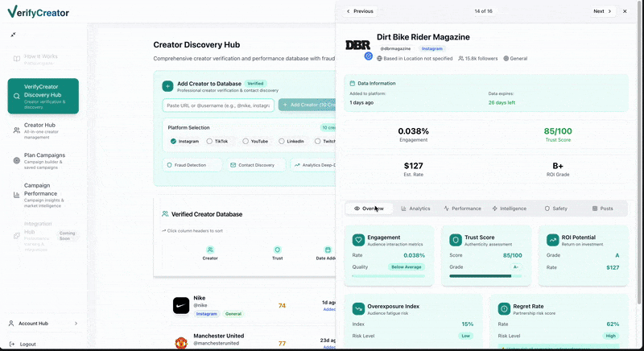Click the Below Average quality badge
Screen dimensions: 644x351
coord(407,266)
